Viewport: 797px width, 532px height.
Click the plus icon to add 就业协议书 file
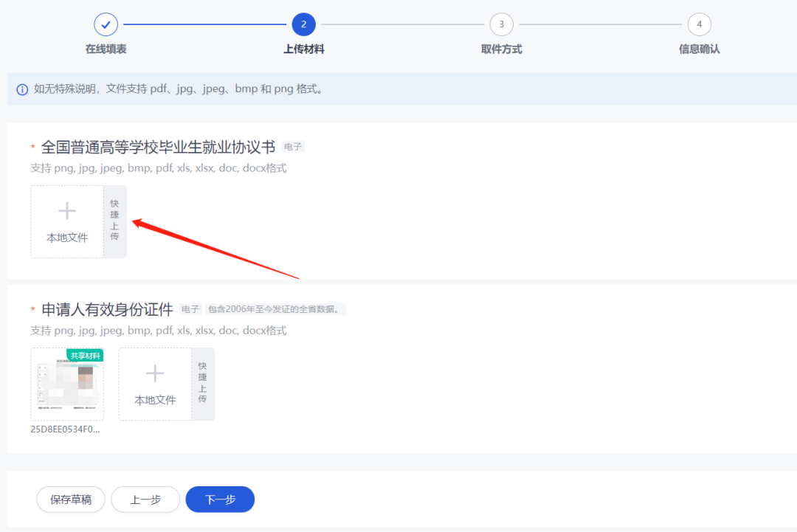66,210
